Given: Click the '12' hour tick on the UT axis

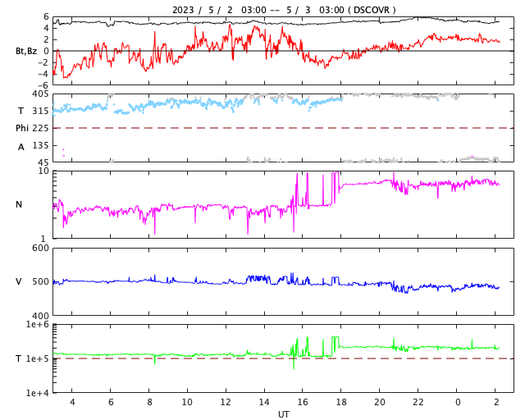Looking at the screenshot, I should click(x=226, y=402).
